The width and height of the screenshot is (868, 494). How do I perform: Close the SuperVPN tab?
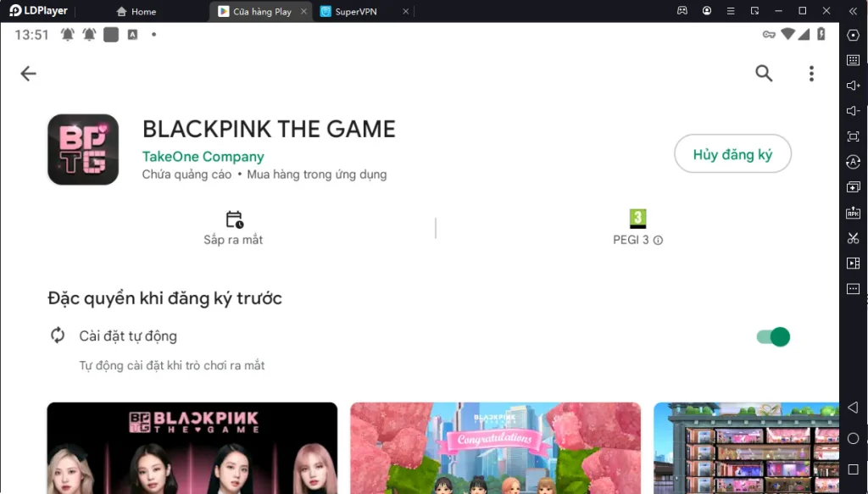click(x=406, y=11)
